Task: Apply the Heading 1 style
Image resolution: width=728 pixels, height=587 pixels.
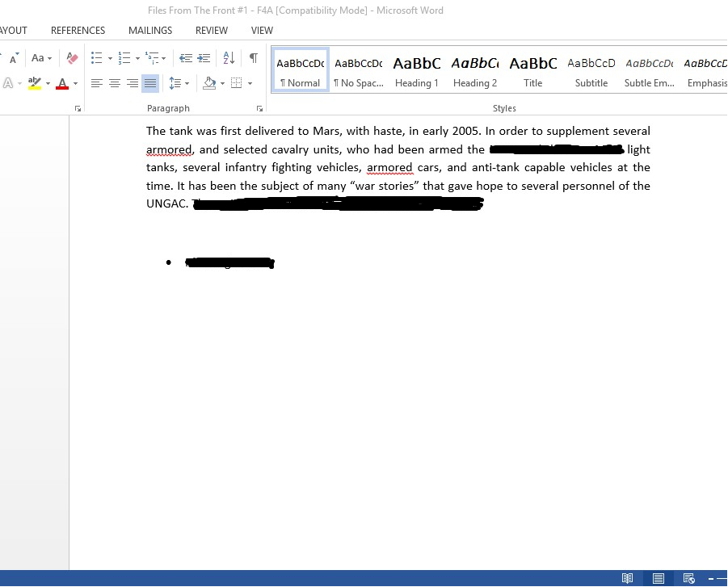Action: click(x=417, y=70)
